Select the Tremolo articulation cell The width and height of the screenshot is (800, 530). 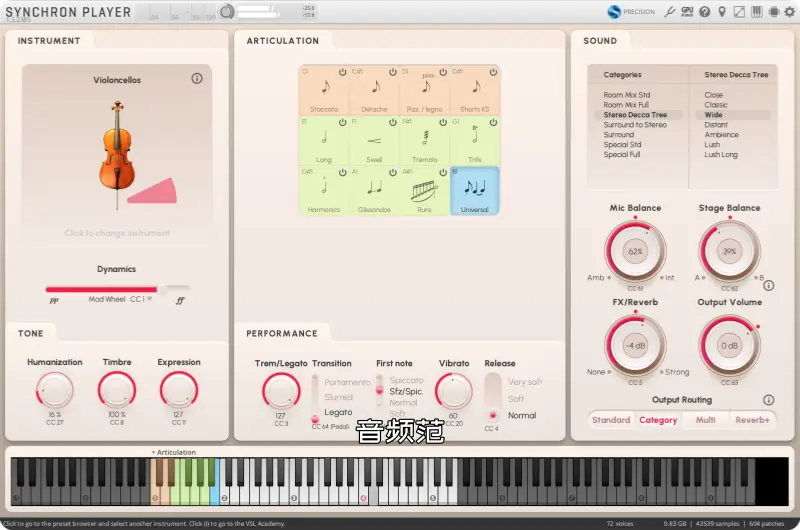(424, 141)
